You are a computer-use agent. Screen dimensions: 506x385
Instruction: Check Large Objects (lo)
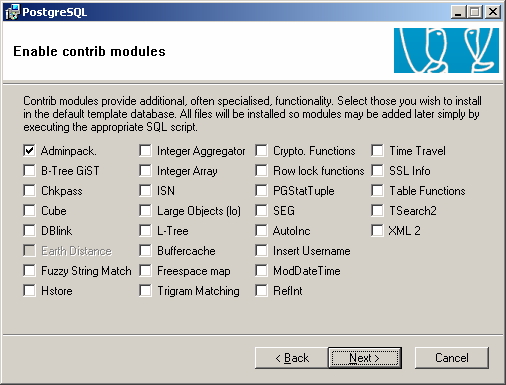coord(145,211)
